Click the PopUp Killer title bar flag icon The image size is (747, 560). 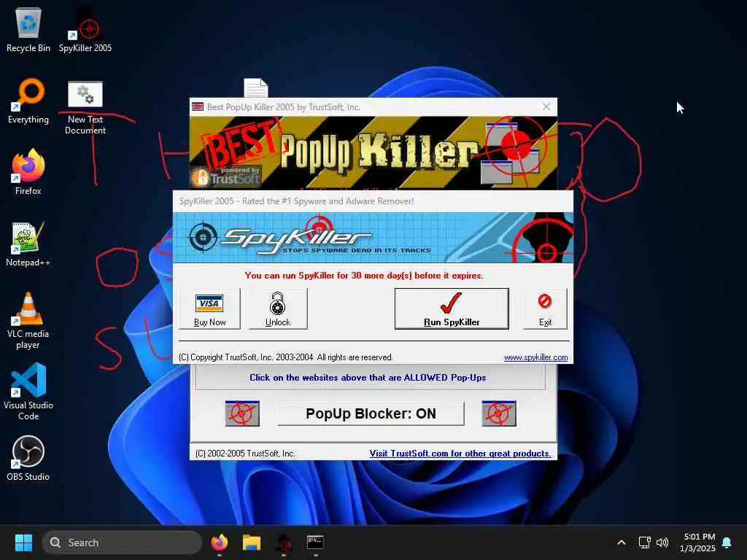pos(197,106)
